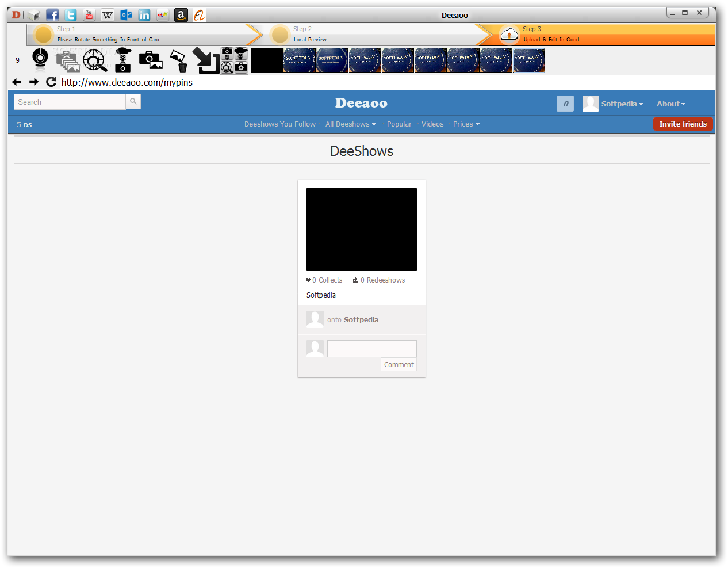The width and height of the screenshot is (728, 568).
Task: Open the Popular section
Action: pos(399,124)
